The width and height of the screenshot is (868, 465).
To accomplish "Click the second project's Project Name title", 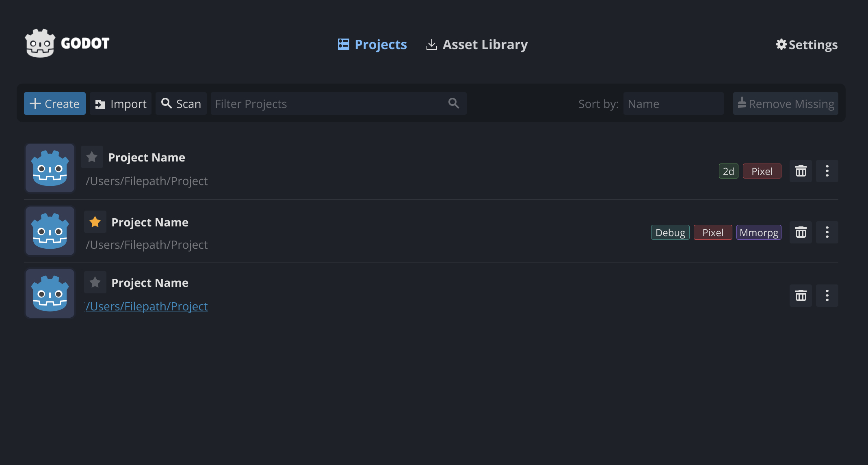I will (150, 222).
